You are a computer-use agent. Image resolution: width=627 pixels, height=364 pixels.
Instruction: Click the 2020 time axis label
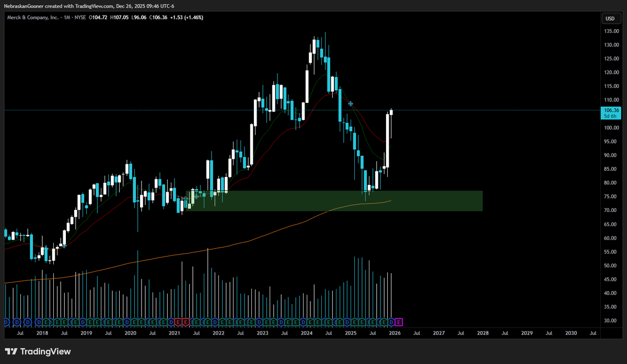[x=130, y=333]
